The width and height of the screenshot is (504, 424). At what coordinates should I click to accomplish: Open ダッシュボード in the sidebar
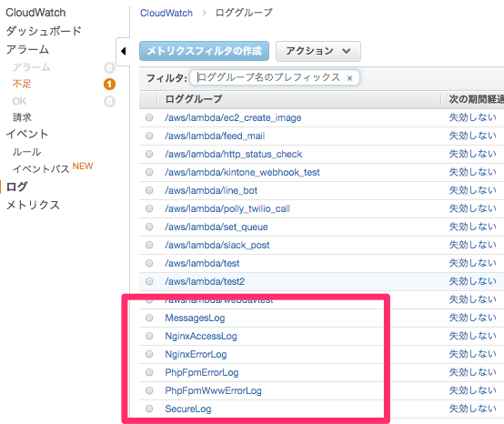(44, 31)
